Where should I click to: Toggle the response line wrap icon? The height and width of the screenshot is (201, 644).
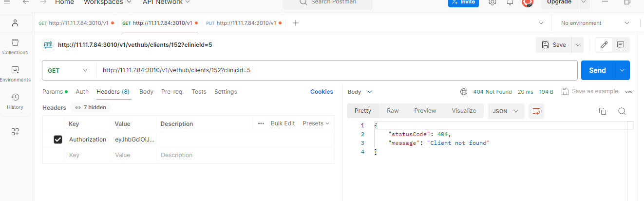536,111
